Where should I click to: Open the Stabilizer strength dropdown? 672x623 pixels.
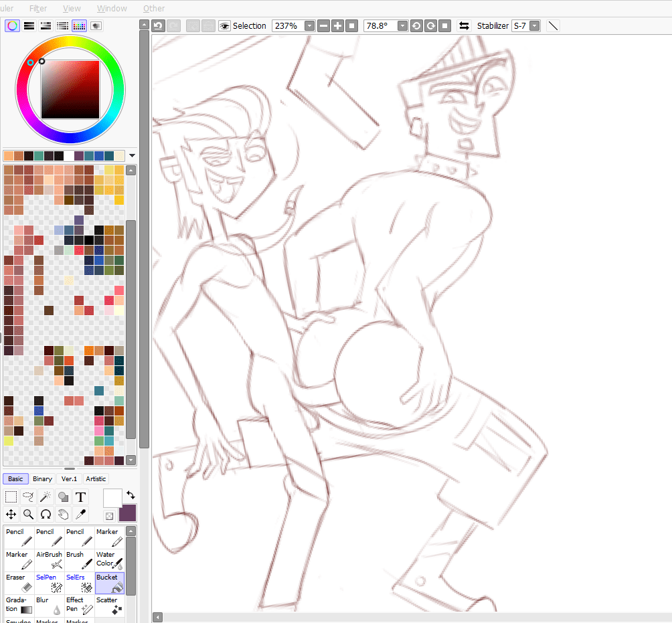tap(533, 25)
